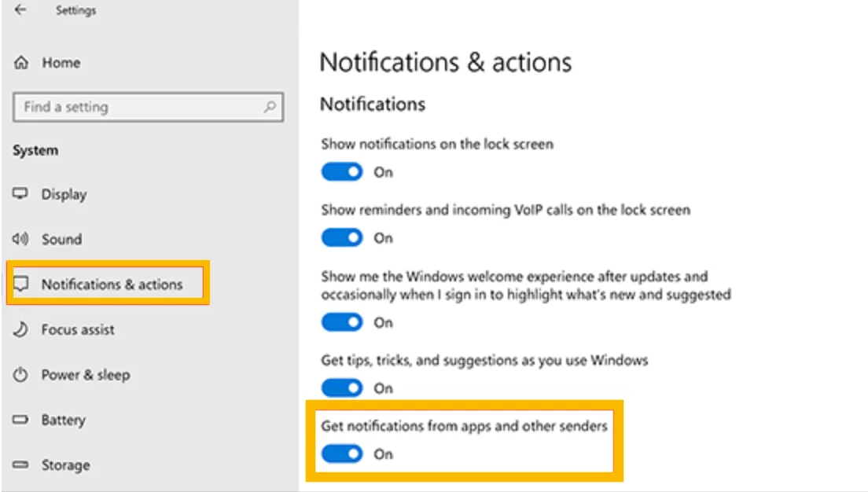Click 'Get tips, tricks, and suggestions' label
This screenshot has width=868, height=492.
pos(484,360)
